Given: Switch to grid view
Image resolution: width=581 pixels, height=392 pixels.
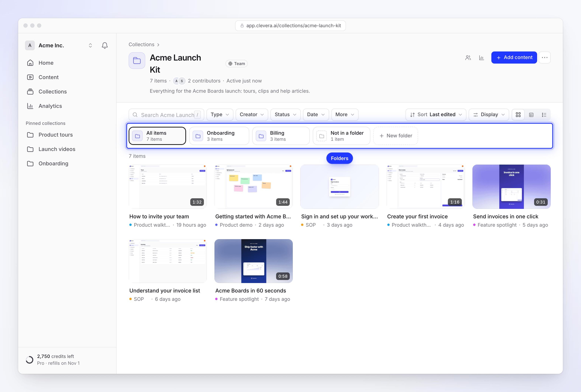Looking at the screenshot, I should pos(518,114).
